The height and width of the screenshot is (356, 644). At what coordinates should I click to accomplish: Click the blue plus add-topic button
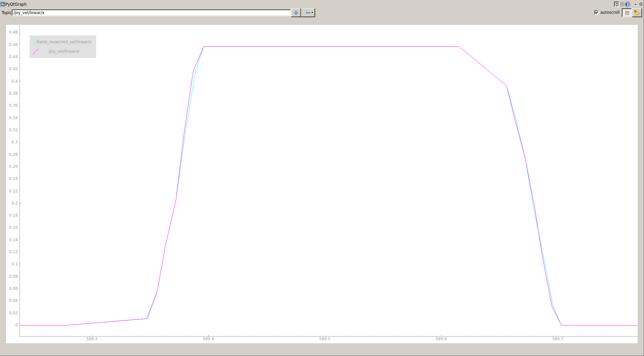pos(296,13)
